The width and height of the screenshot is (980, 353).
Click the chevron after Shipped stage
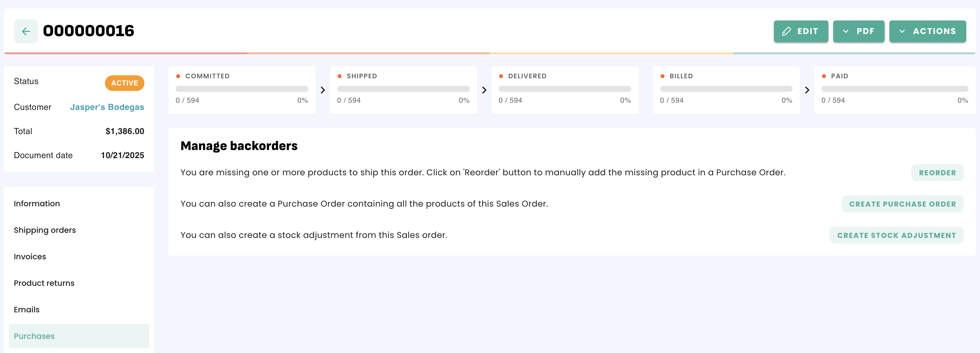484,90
